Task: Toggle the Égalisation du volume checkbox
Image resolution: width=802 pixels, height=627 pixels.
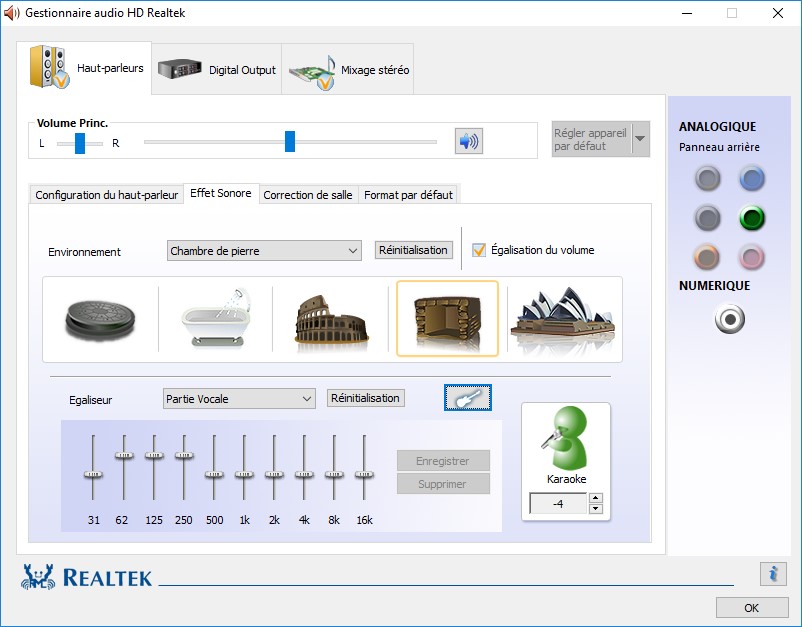Action: pyautogui.click(x=479, y=250)
